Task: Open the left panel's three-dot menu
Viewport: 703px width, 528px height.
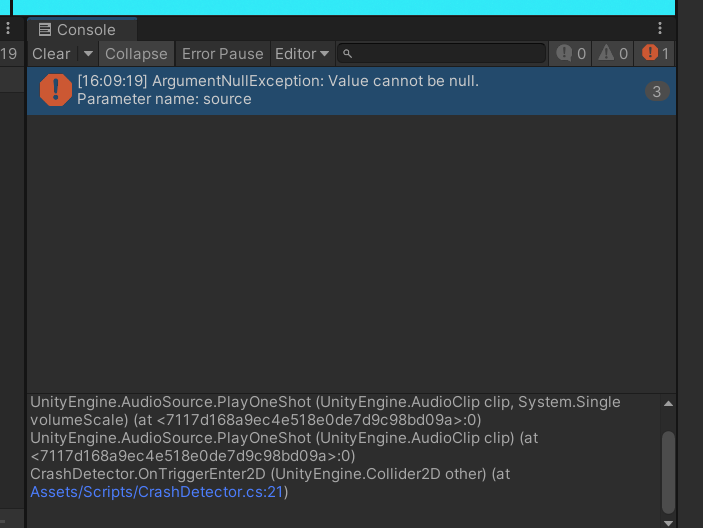Action: [8, 29]
